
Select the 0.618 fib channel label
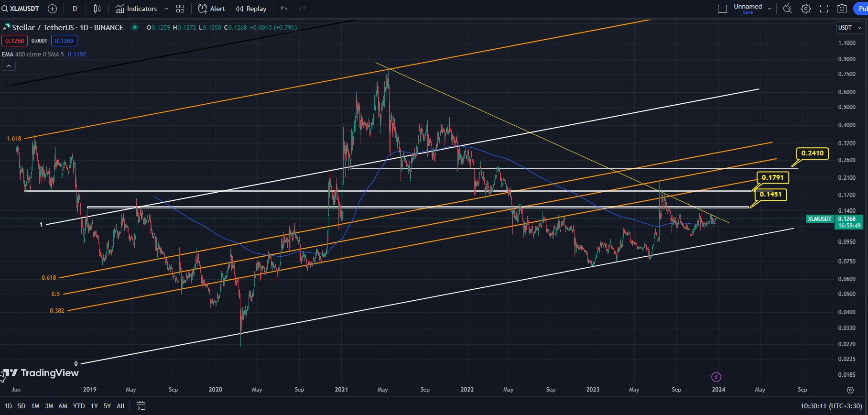click(x=49, y=278)
